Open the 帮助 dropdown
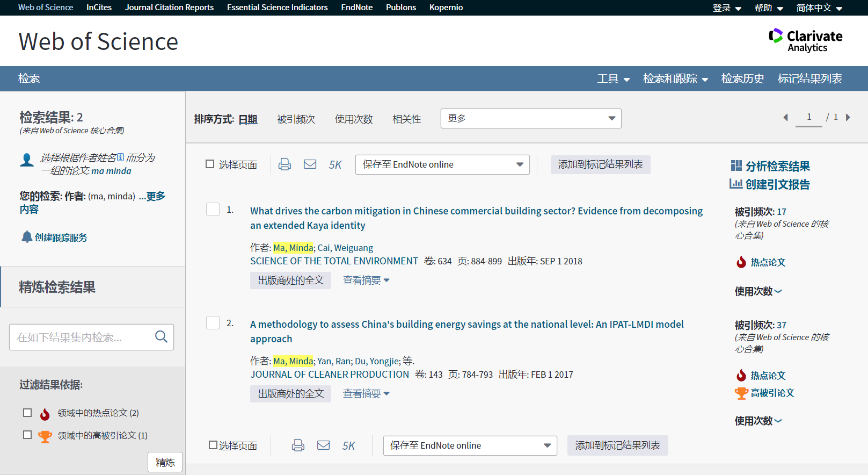868x475 pixels. tap(769, 8)
